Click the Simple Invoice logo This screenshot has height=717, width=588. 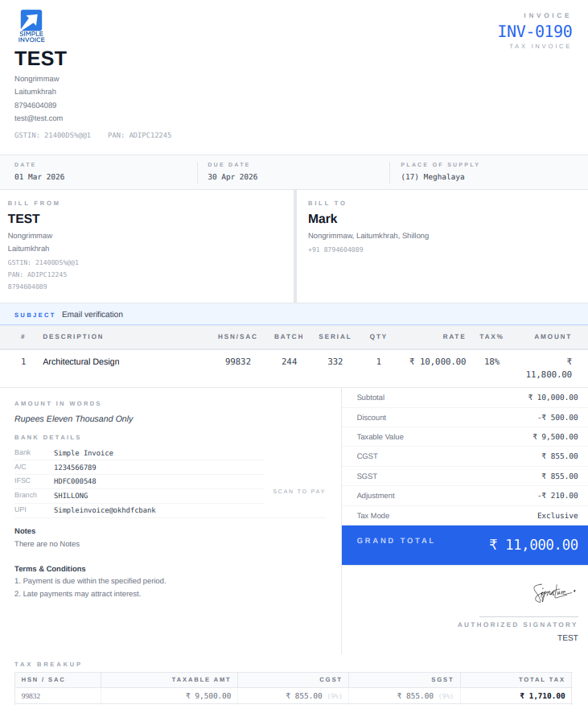click(x=31, y=27)
